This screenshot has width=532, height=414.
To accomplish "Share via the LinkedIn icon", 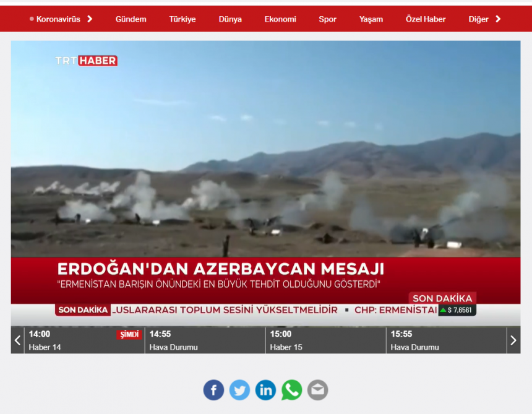I will pos(265,390).
